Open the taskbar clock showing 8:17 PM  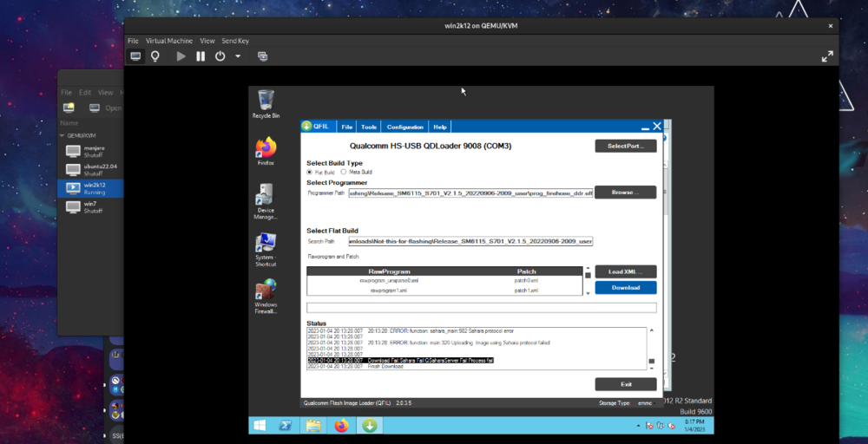[694, 425]
